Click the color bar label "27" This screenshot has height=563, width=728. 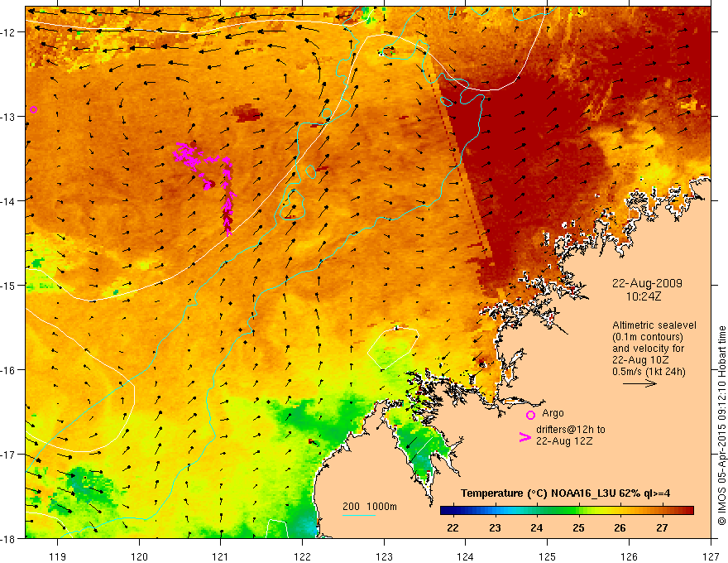pyautogui.click(x=662, y=527)
